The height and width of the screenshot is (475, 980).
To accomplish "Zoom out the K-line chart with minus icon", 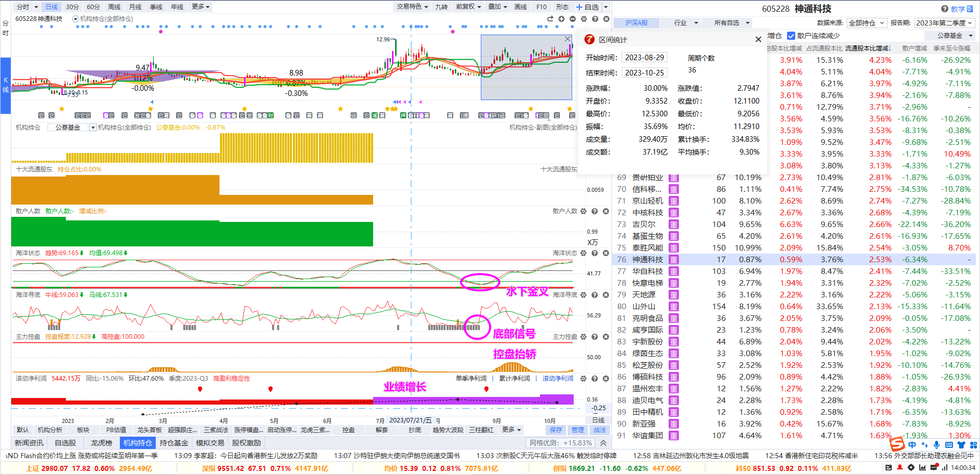I will click(x=573, y=19).
